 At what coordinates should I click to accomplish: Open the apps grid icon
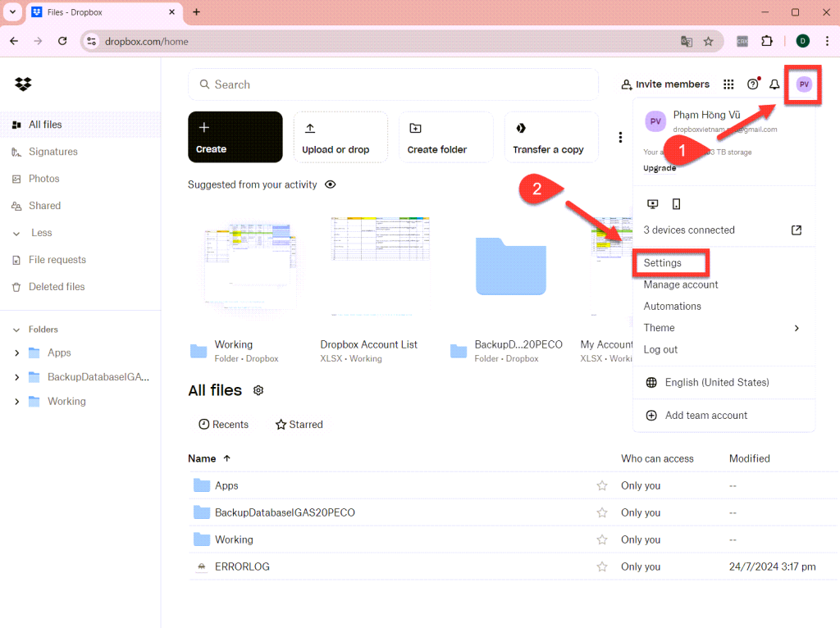click(x=728, y=84)
